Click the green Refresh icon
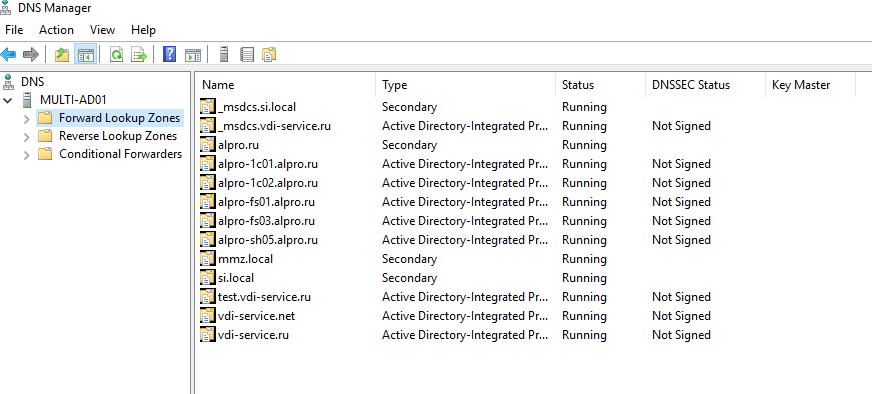The image size is (872, 394). 116,55
